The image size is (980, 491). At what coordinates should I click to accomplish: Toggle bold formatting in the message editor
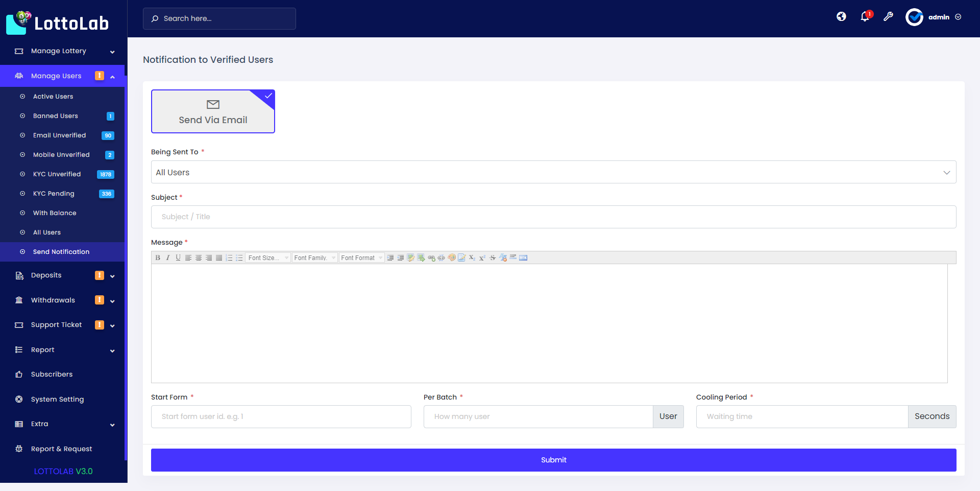(x=158, y=258)
